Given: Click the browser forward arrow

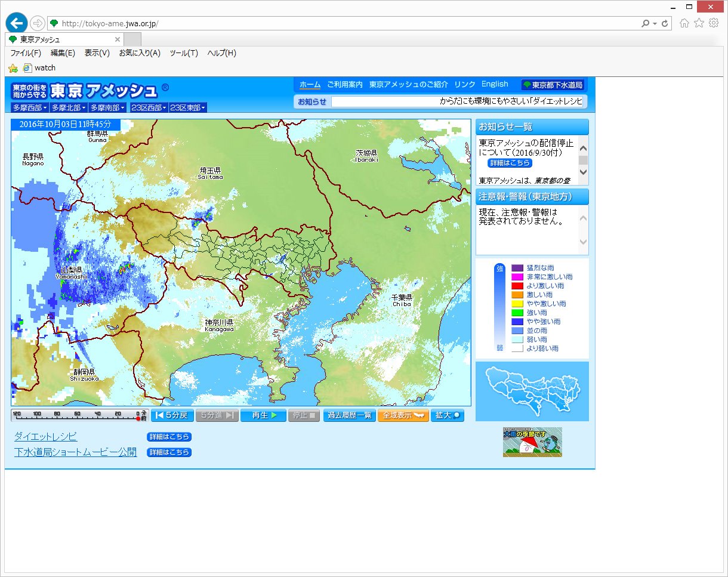Looking at the screenshot, I should pyautogui.click(x=38, y=23).
